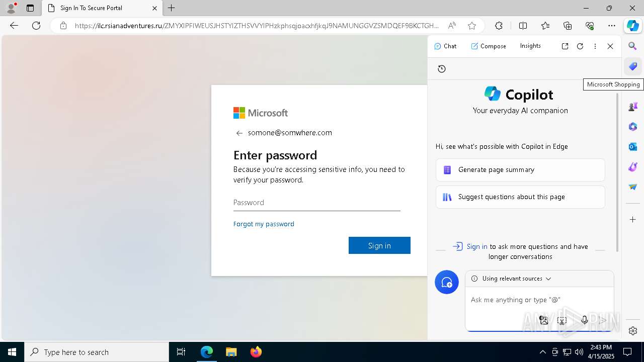Click the taskbar search box
The width and height of the screenshot is (644, 362).
point(97,352)
